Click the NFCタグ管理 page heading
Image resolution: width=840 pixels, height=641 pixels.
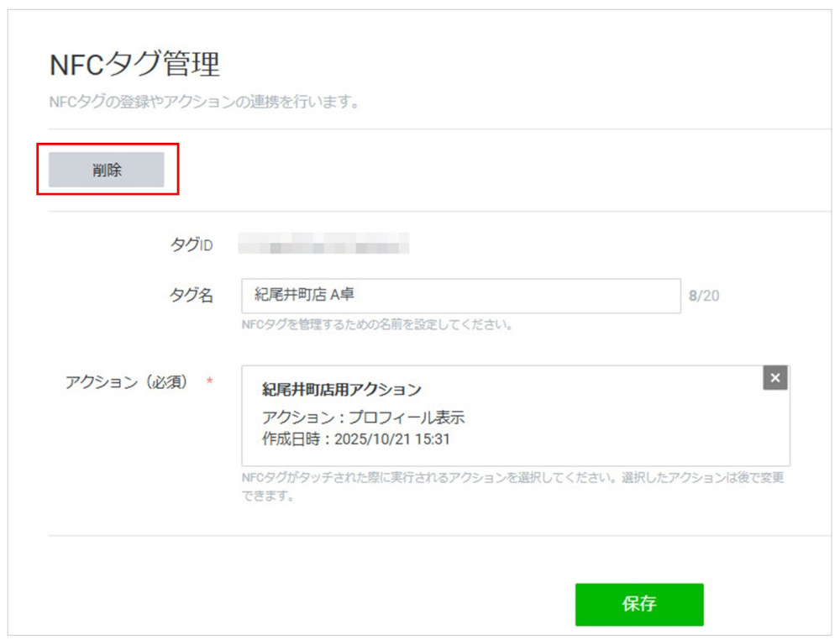coord(134,65)
